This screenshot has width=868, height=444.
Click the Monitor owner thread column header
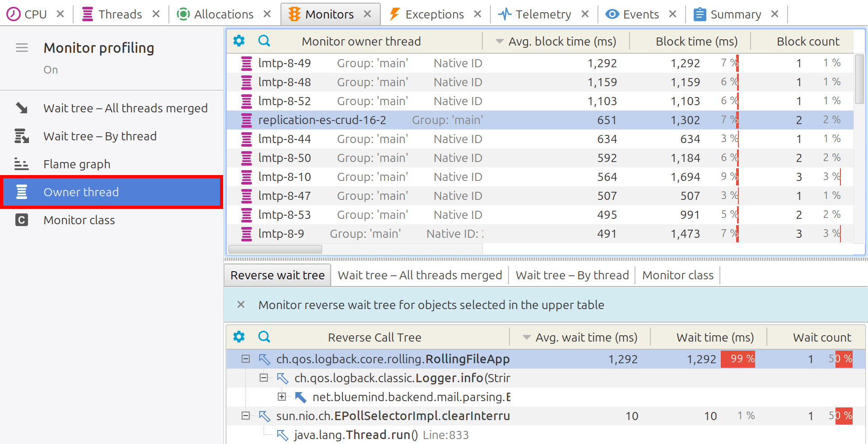click(361, 42)
